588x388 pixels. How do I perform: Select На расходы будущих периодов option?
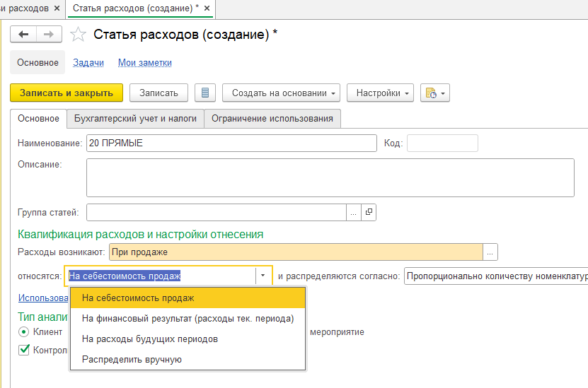pos(150,339)
